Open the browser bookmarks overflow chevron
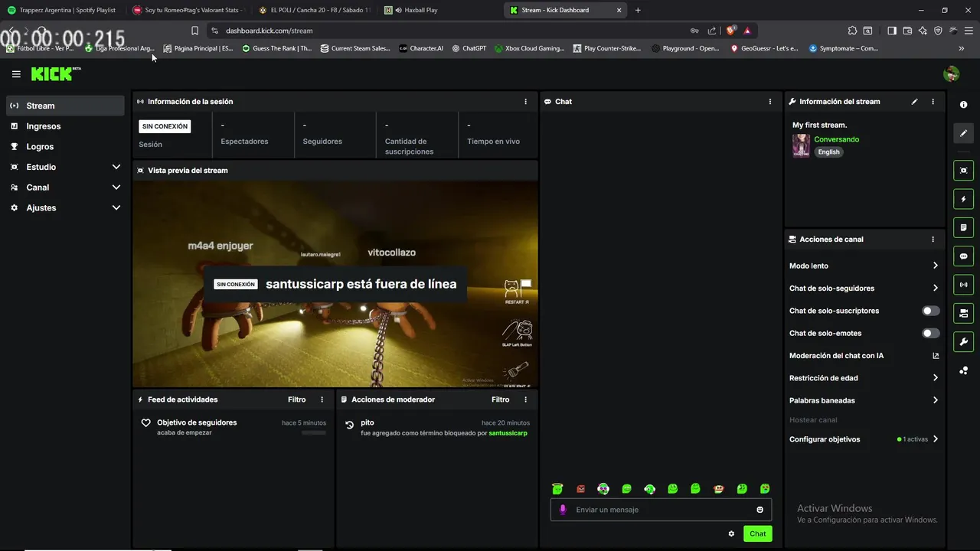This screenshot has width=980, height=551. pyautogui.click(x=961, y=48)
